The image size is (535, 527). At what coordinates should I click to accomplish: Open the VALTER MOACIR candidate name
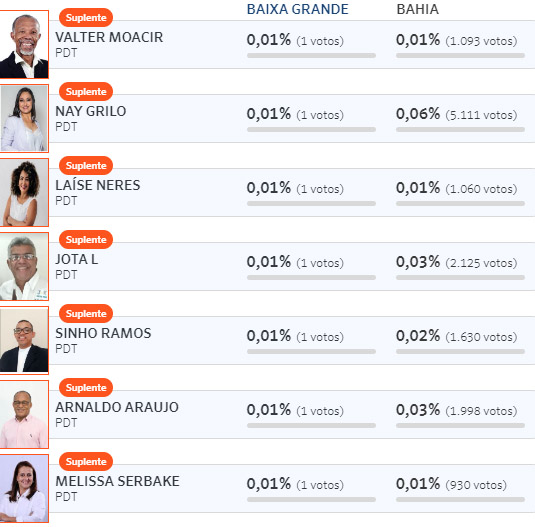coord(109,37)
